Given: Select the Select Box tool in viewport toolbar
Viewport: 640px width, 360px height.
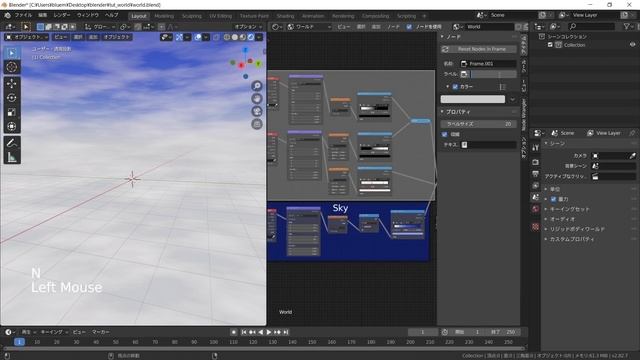Looking at the screenshot, I should point(11,53).
